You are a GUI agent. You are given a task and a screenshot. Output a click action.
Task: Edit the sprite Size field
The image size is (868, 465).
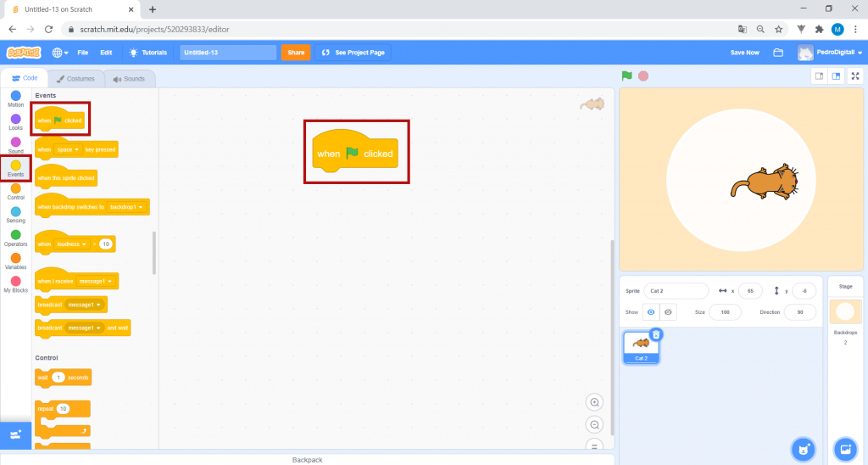[x=725, y=312]
